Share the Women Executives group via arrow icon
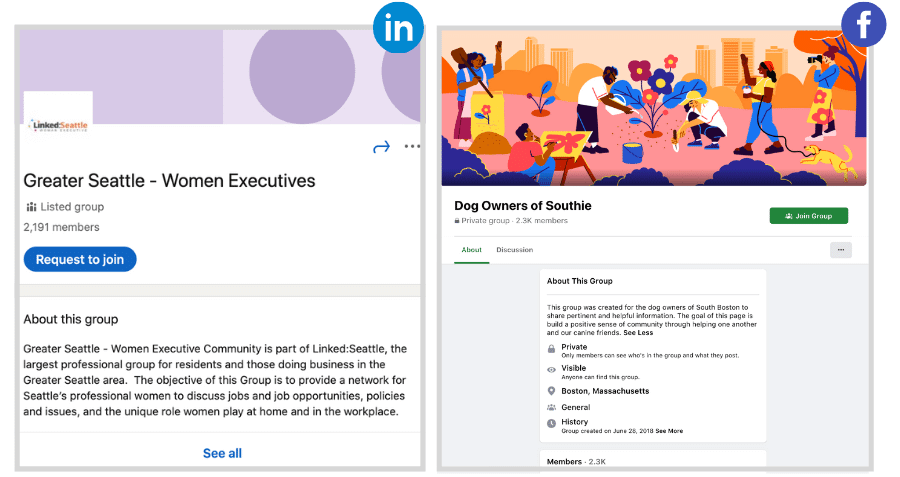Image resolution: width=900 pixels, height=477 pixels. [x=381, y=147]
